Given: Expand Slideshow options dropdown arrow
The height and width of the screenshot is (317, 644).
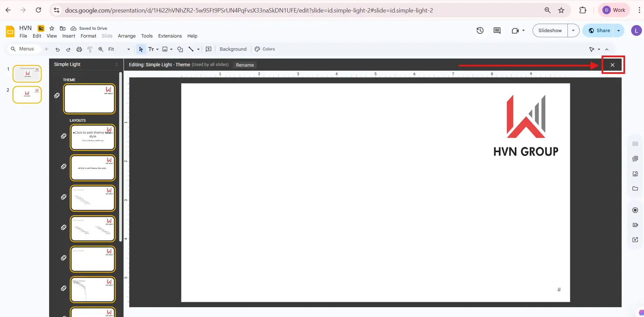Looking at the screenshot, I should [x=573, y=30].
